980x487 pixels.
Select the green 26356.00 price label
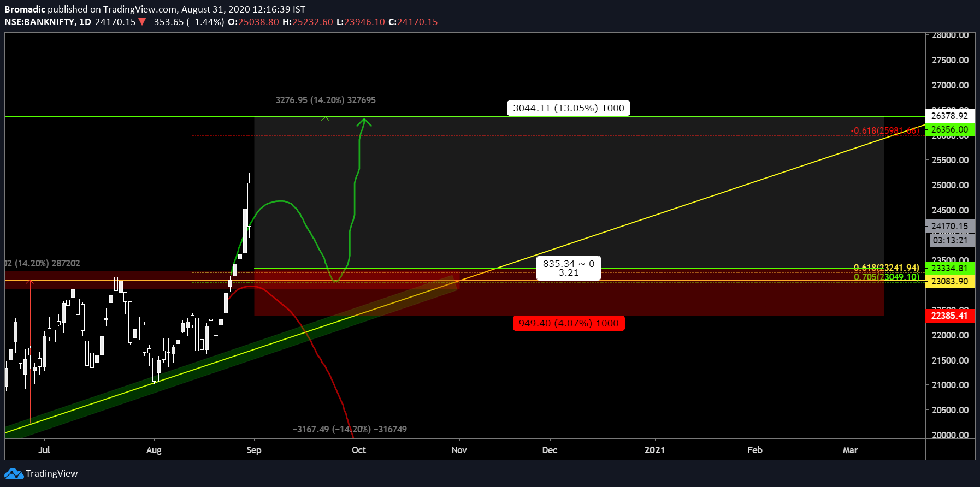coord(950,129)
